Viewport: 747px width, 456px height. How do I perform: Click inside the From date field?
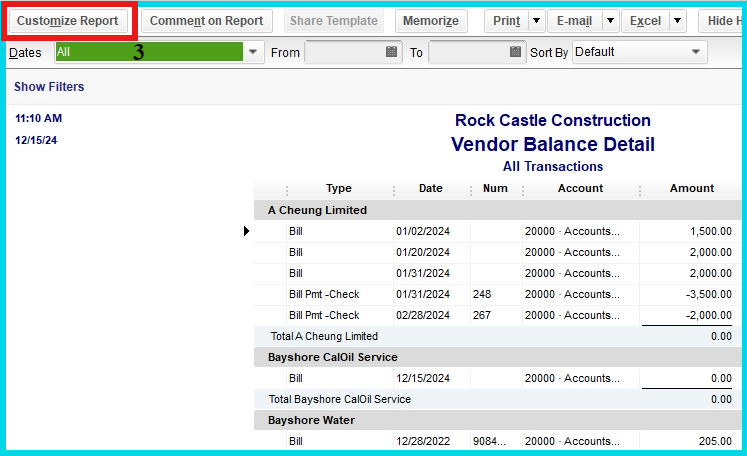point(343,52)
